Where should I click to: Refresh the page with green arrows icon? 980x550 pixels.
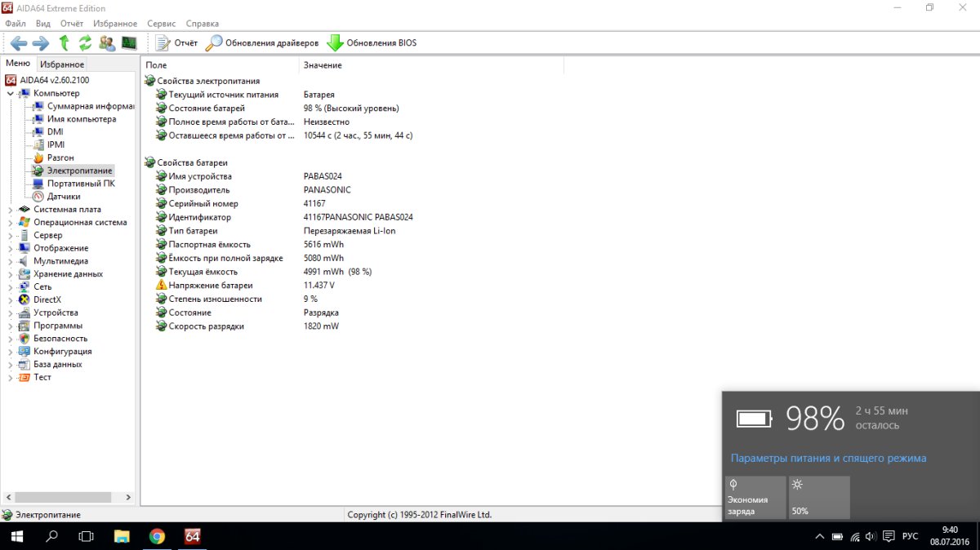pos(85,43)
